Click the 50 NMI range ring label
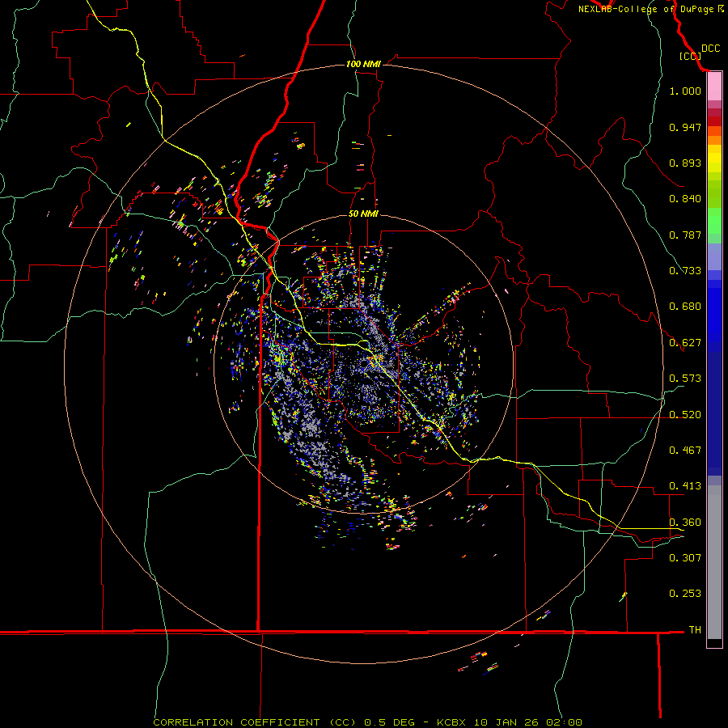Screen dimensions: 728x728 click(x=363, y=214)
